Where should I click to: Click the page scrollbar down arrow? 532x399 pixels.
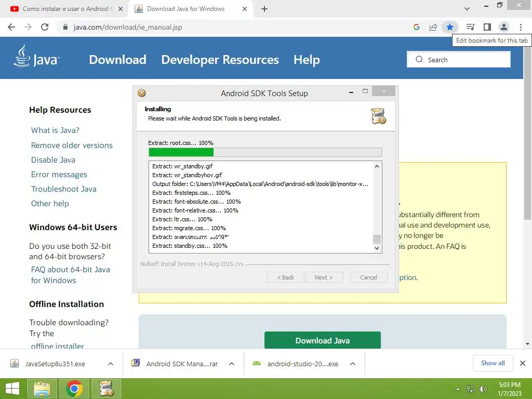tap(528, 344)
